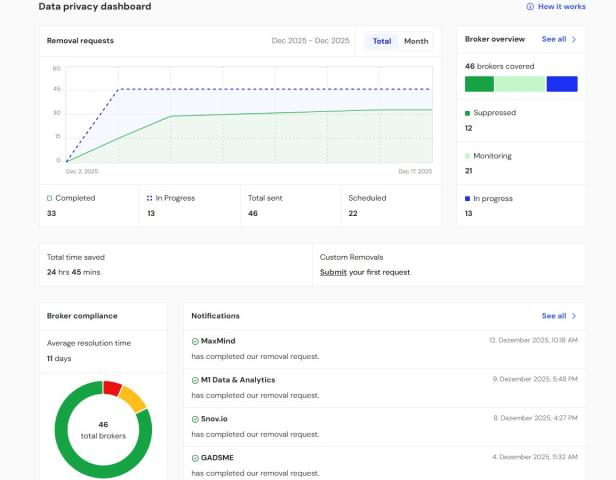Switch removal requests chart to Month
This screenshot has height=480, width=616.
(416, 41)
